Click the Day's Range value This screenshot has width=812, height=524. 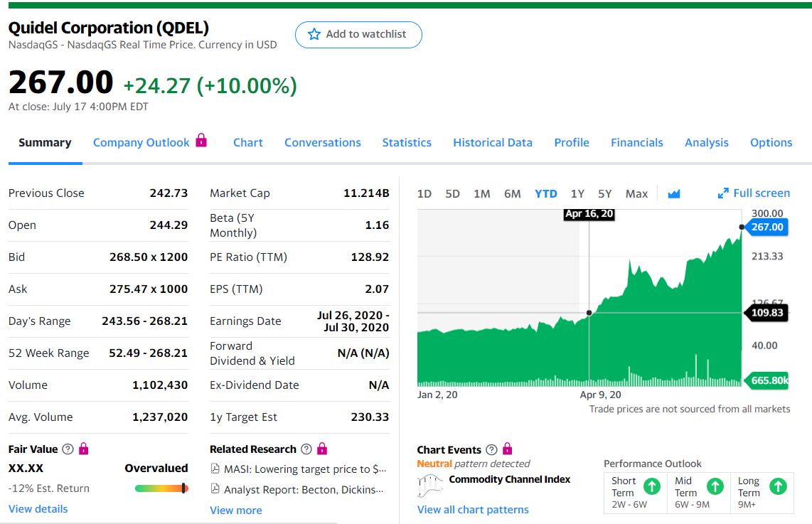[x=144, y=321]
